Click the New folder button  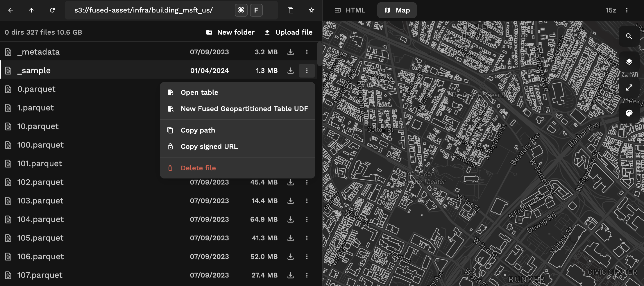230,32
